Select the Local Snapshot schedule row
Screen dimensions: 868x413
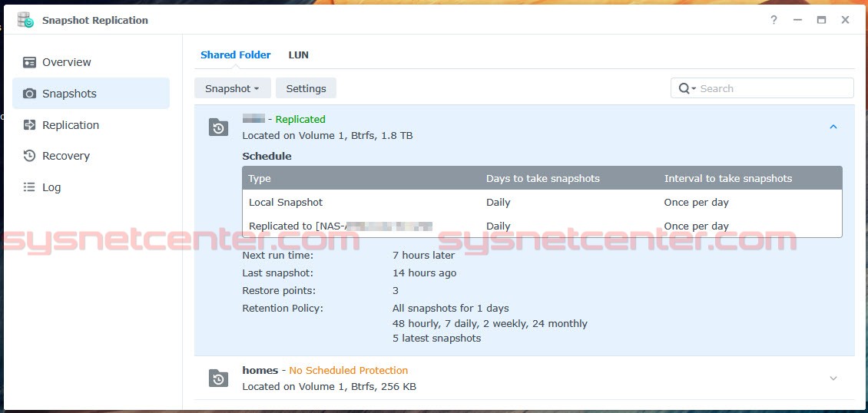[x=542, y=203]
